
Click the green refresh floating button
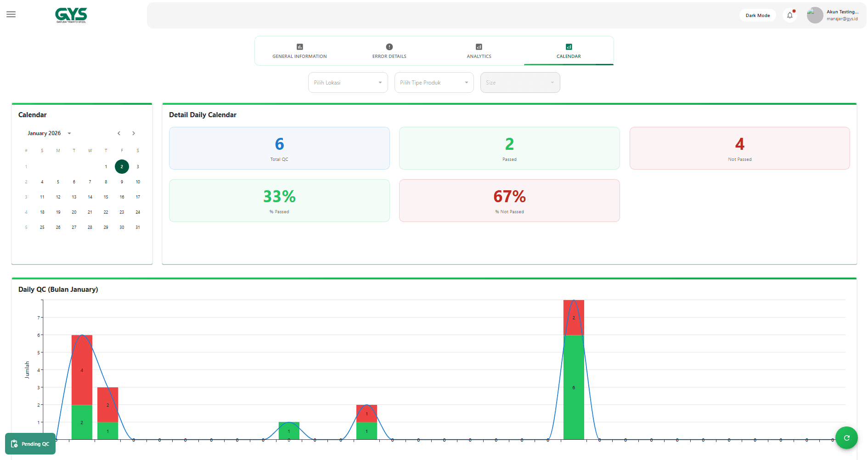click(x=846, y=438)
